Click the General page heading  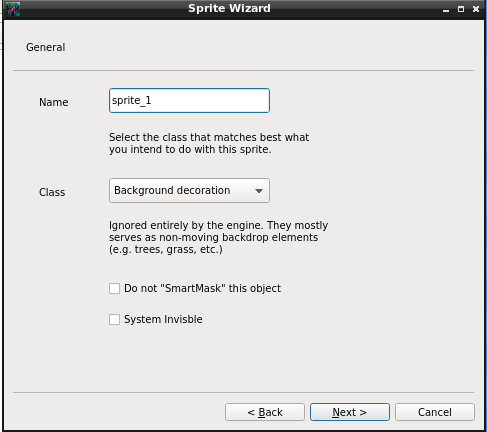click(x=46, y=47)
